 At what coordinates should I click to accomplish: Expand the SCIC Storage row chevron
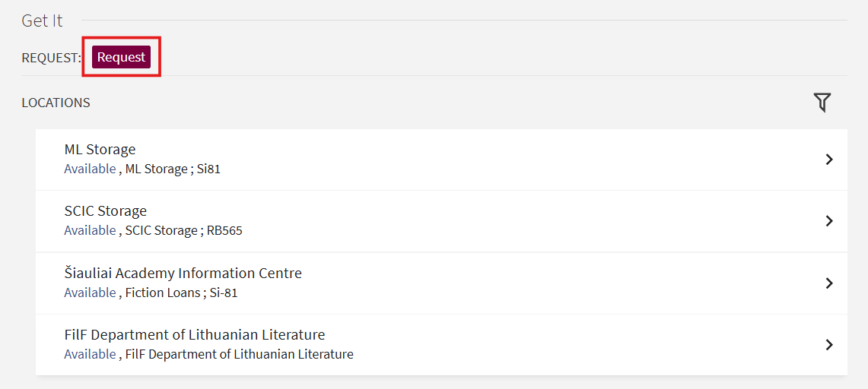click(x=829, y=221)
